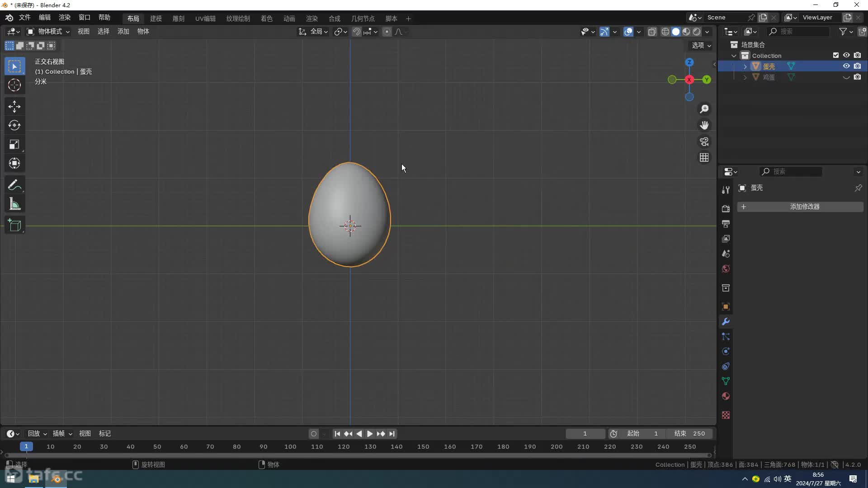The width and height of the screenshot is (868, 488).
Task: Open the Particles properties tab
Action: [x=726, y=337]
